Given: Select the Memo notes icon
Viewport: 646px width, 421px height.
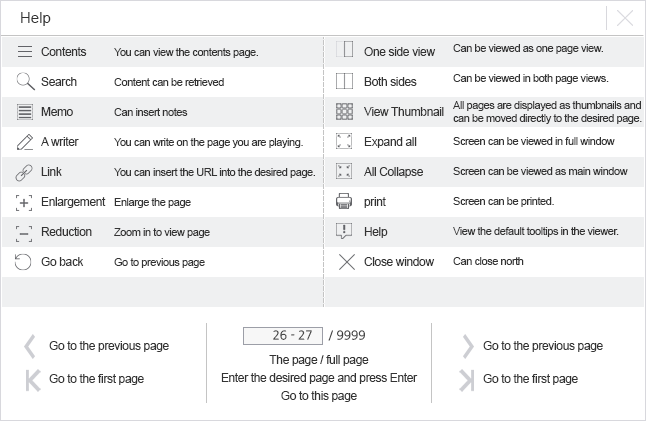Looking at the screenshot, I should point(25,112).
